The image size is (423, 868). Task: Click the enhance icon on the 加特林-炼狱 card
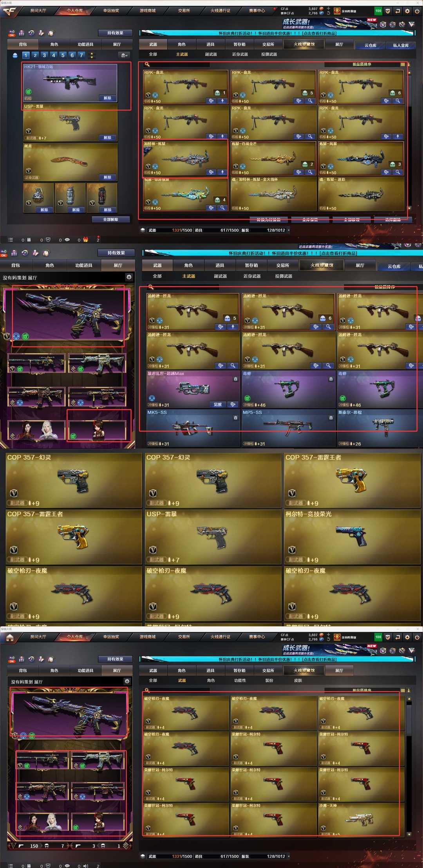point(211,172)
